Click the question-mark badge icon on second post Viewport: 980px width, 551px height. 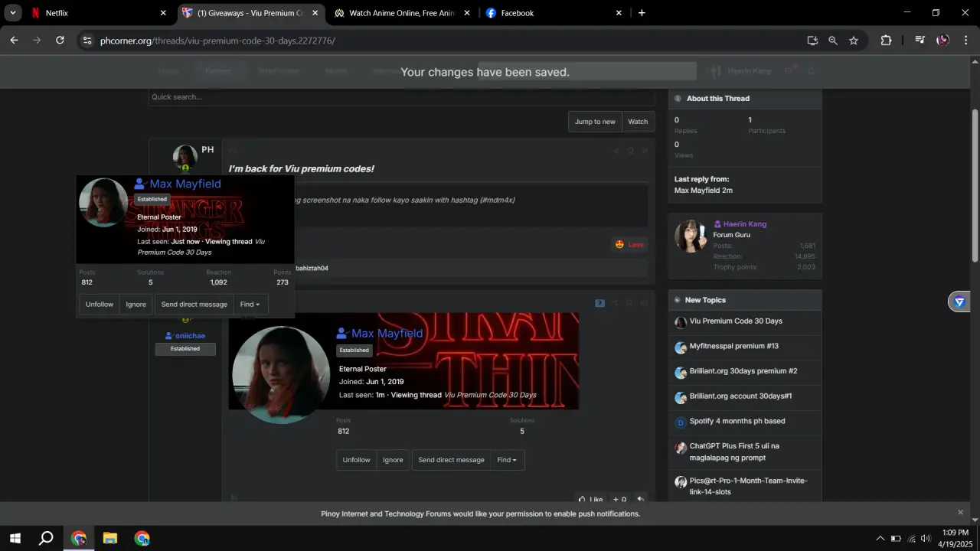coord(599,304)
